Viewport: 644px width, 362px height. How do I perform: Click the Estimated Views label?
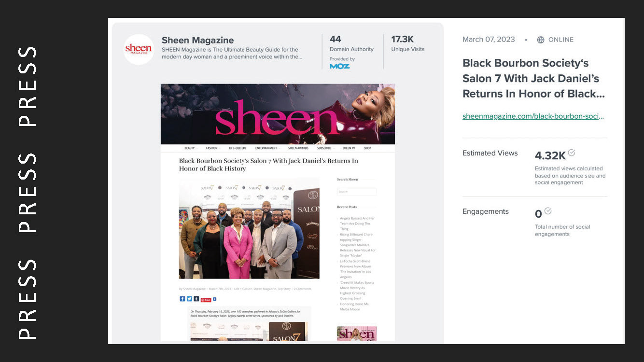(490, 153)
